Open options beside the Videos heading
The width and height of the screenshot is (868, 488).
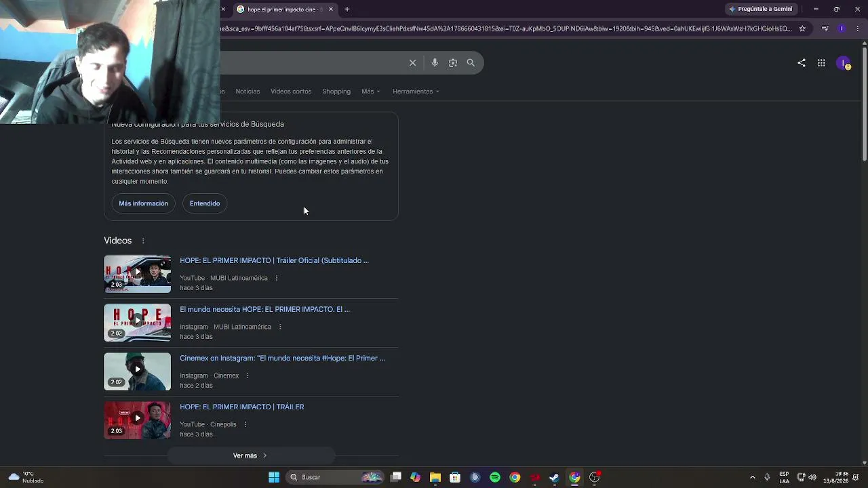(143, 241)
